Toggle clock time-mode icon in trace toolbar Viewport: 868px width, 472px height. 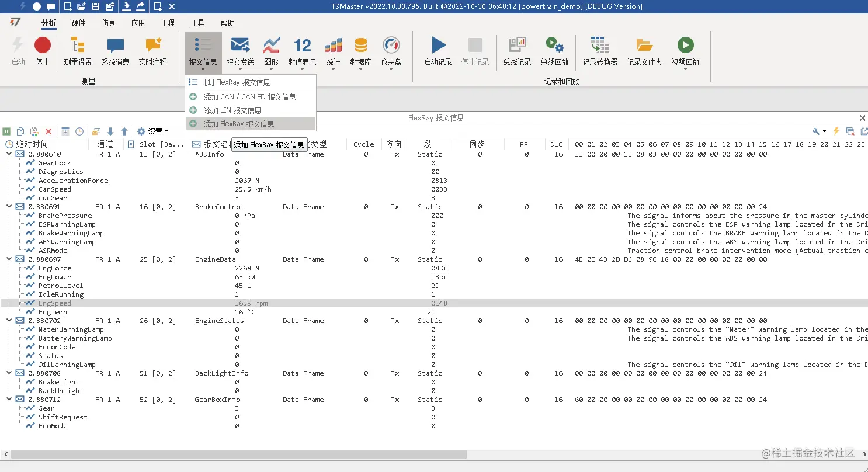(79, 131)
